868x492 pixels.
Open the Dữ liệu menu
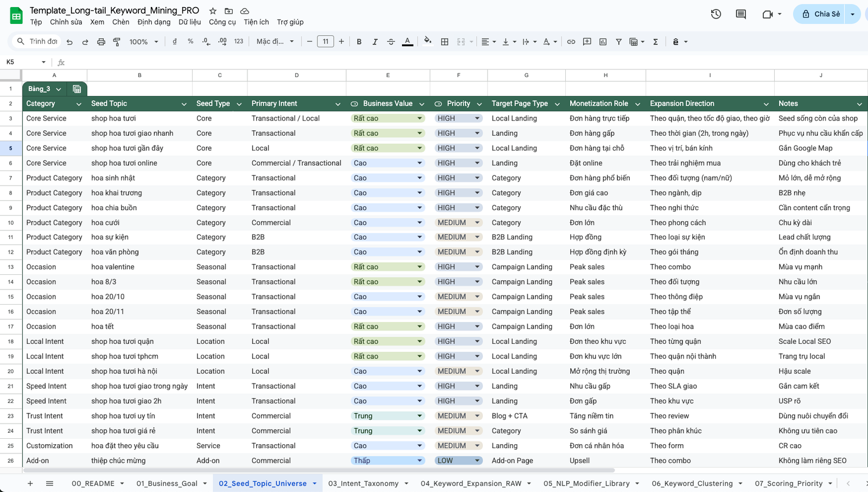pyautogui.click(x=190, y=22)
